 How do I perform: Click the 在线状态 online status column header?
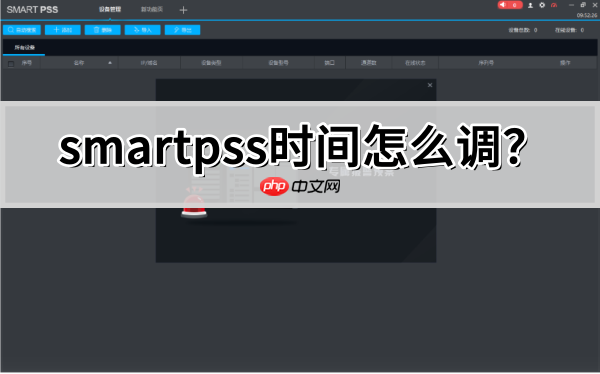(415, 63)
